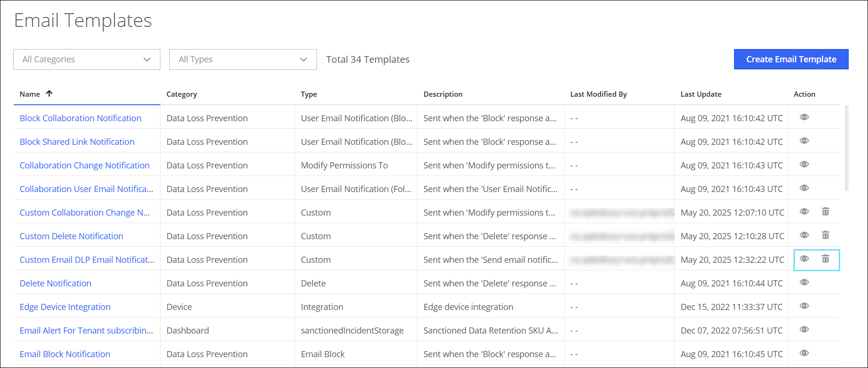Open Email Alert For Tenant template link
The width and height of the screenshot is (868, 368).
[86, 330]
